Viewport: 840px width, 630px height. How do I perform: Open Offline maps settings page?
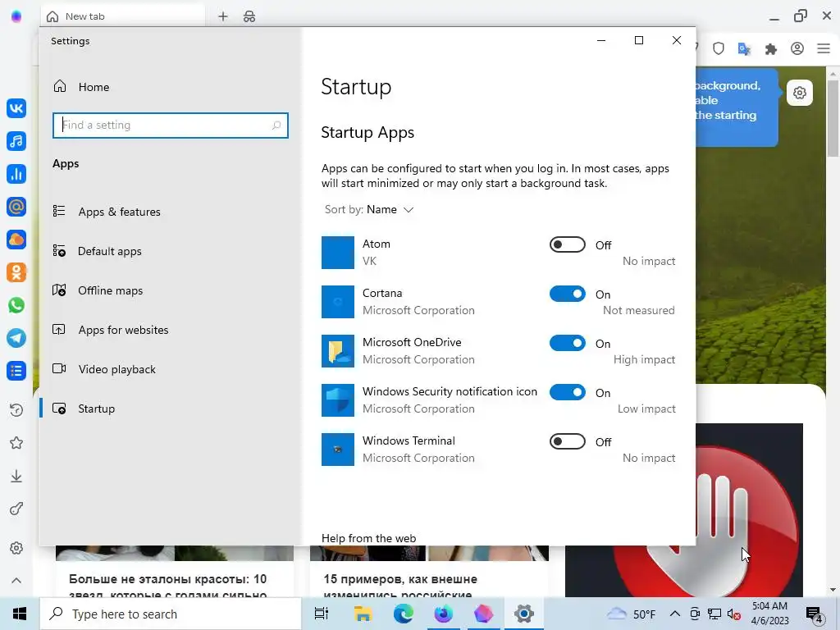click(x=171, y=290)
